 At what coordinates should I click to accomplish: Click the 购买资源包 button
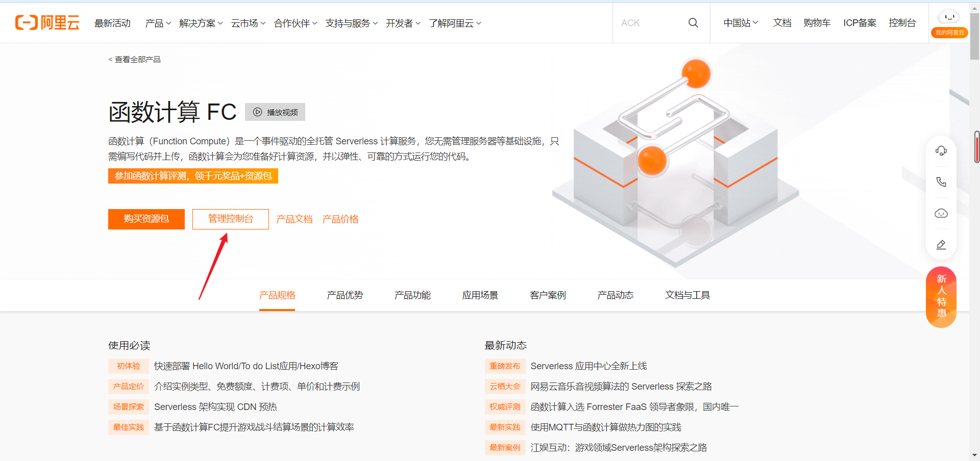pyautogui.click(x=146, y=219)
